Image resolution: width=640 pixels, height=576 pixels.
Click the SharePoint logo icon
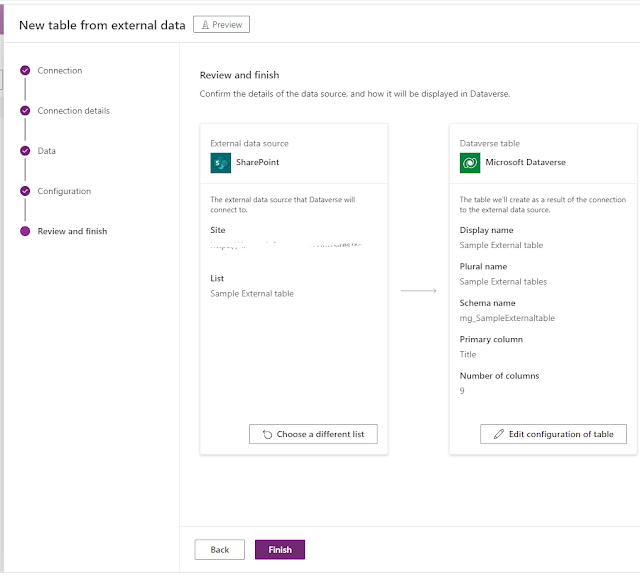tap(221, 162)
